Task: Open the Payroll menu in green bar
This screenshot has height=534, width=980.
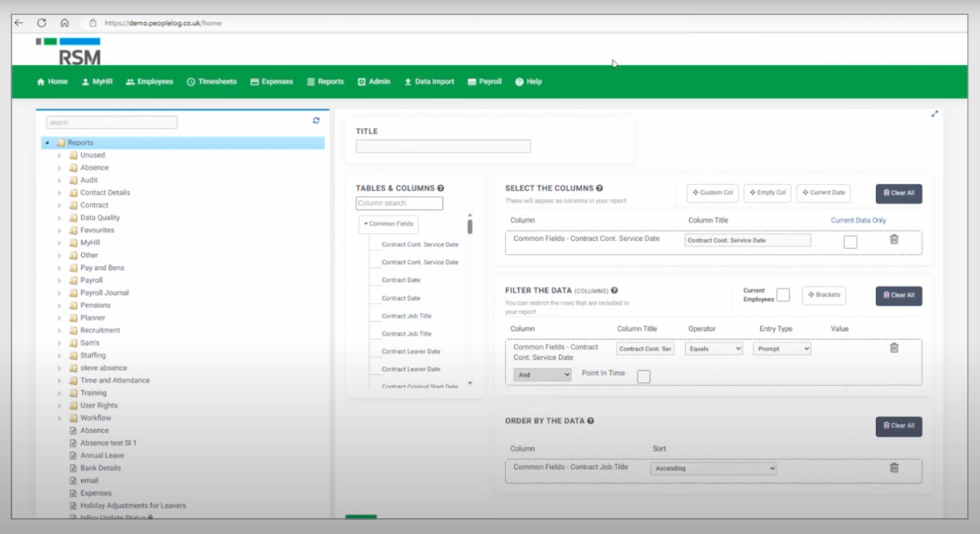Action: pos(484,82)
